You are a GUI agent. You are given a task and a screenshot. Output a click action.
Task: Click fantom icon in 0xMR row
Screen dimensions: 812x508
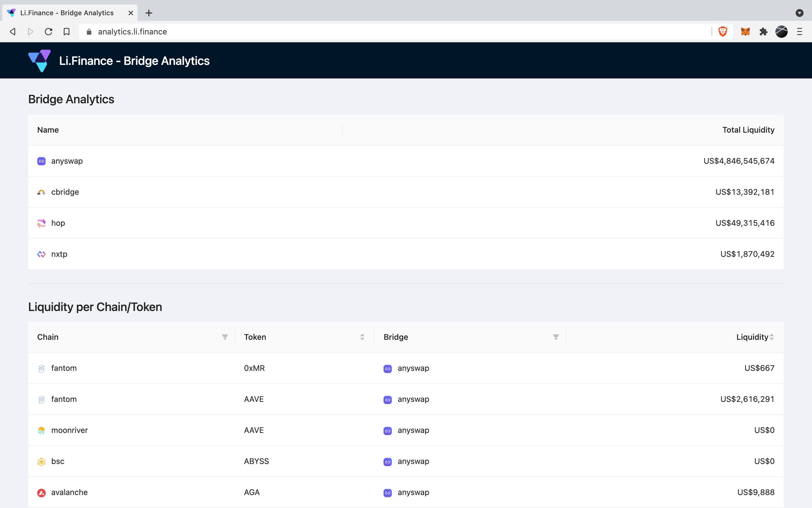[x=41, y=369]
